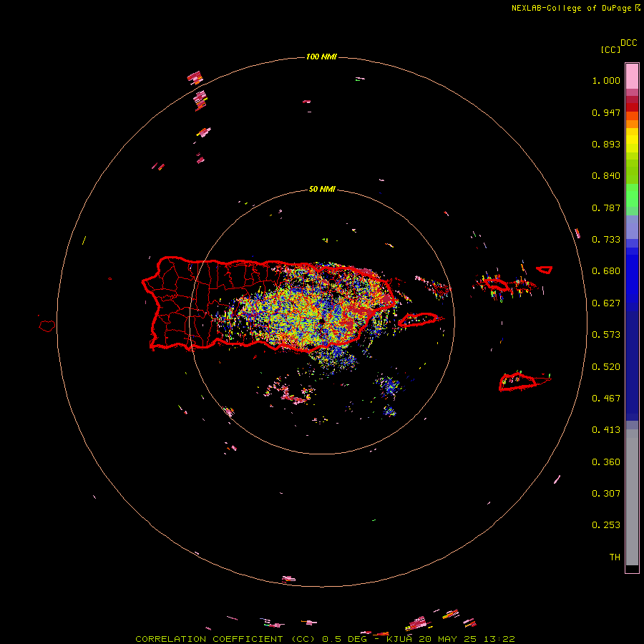This screenshot has height=644, width=644.
Task: Click the 0.360 color scale value
Action: tap(606, 462)
